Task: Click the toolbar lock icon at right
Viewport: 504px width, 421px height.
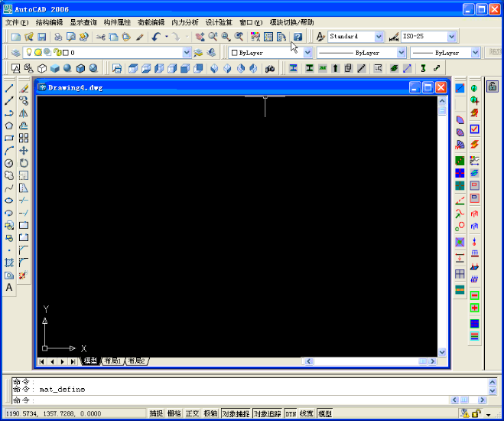Action: [x=492, y=86]
